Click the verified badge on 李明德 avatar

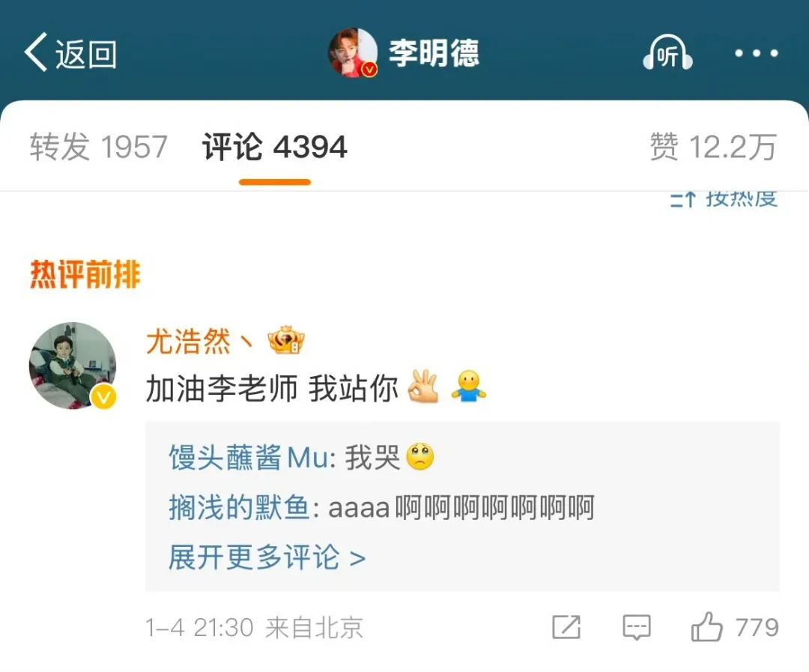(x=369, y=69)
